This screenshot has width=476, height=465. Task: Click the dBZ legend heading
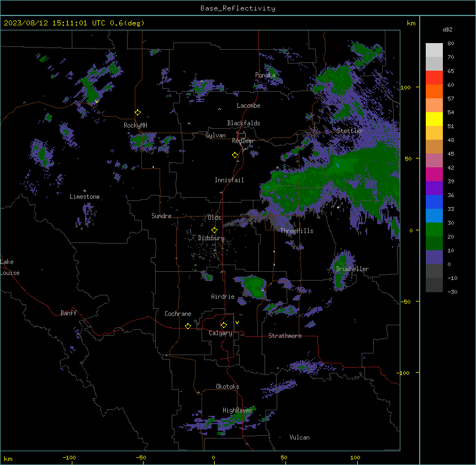(447, 29)
